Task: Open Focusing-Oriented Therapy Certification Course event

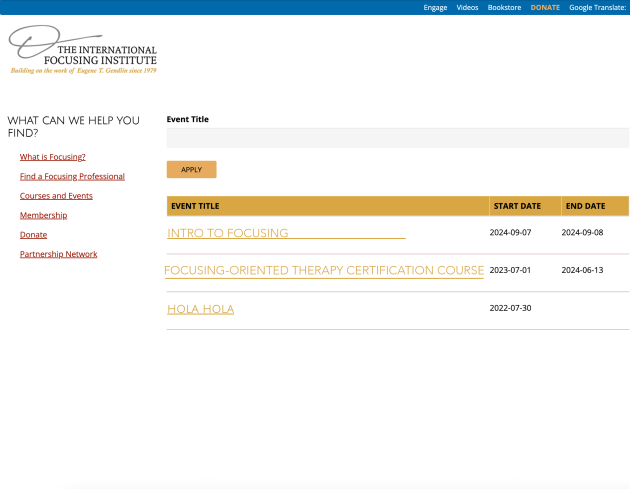Action: 324,270
